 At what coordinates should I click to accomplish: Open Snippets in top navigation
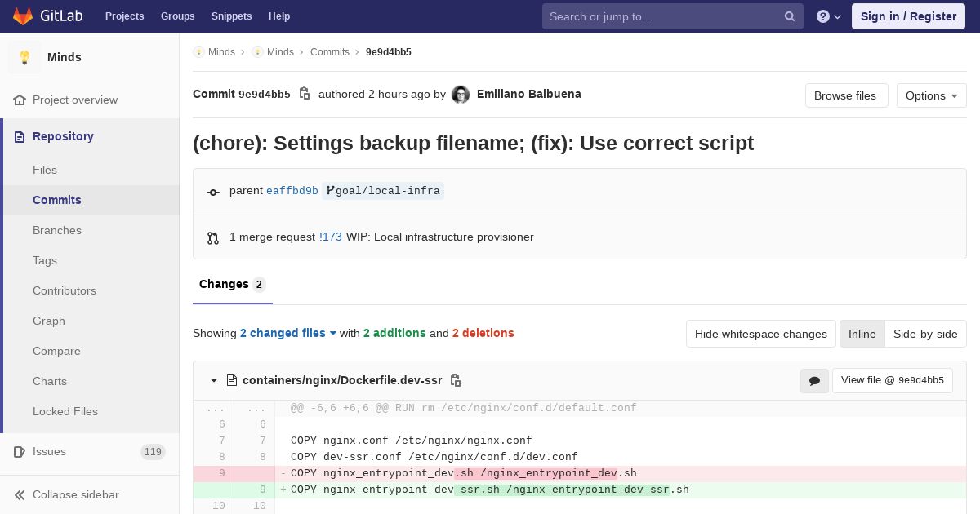tap(231, 16)
